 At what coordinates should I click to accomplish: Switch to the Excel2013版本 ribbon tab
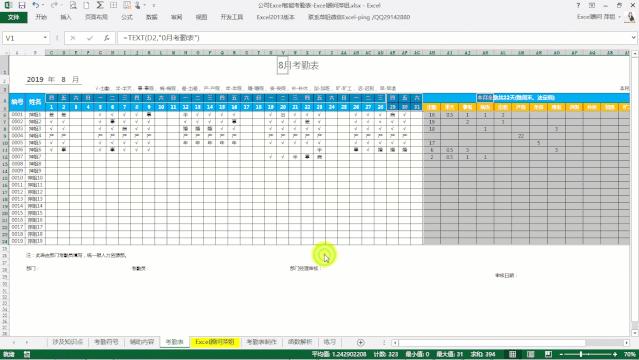coord(275,17)
